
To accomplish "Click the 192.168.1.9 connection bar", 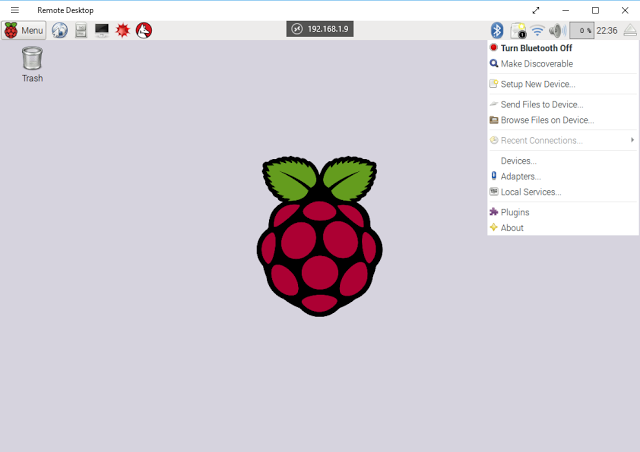I will point(320,29).
